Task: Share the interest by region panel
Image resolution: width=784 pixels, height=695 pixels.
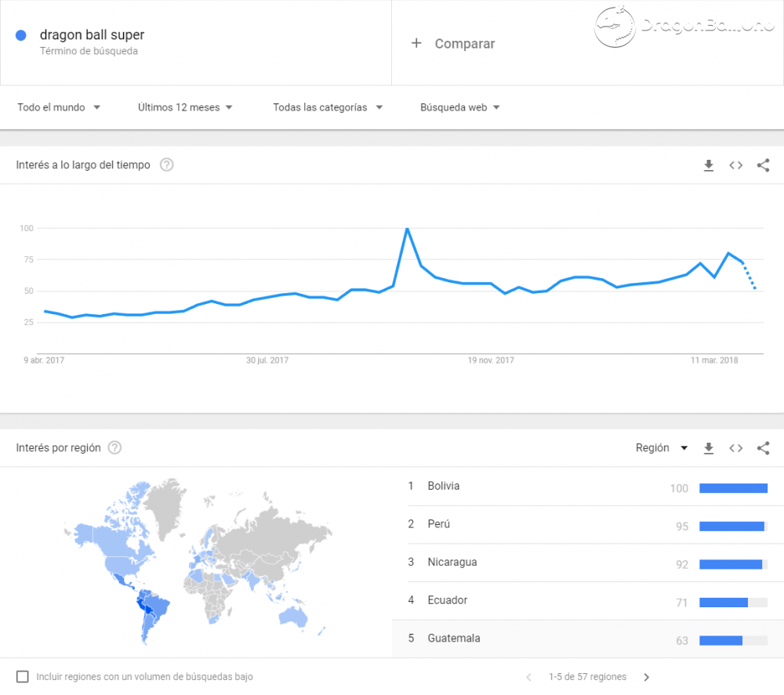Action: point(763,448)
